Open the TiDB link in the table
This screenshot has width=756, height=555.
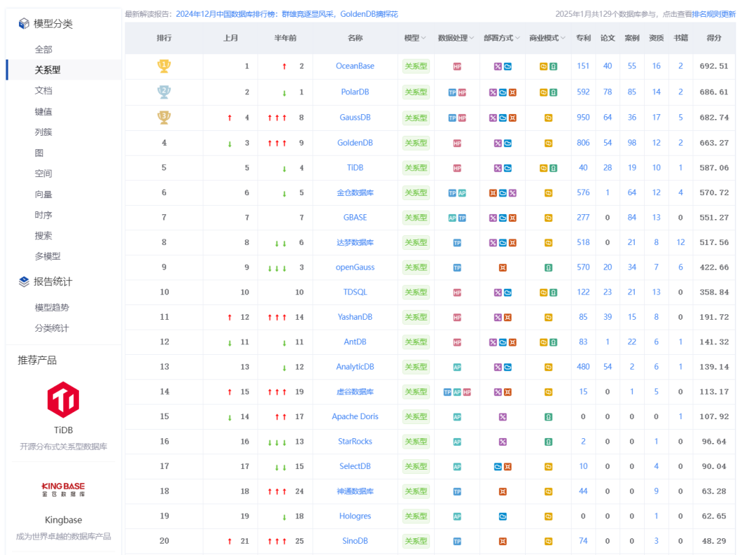coord(355,168)
